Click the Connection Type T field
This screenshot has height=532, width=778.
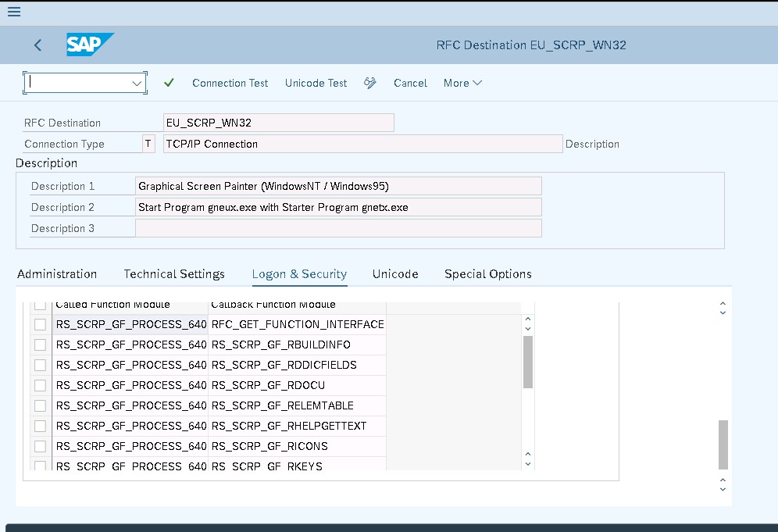[148, 144]
